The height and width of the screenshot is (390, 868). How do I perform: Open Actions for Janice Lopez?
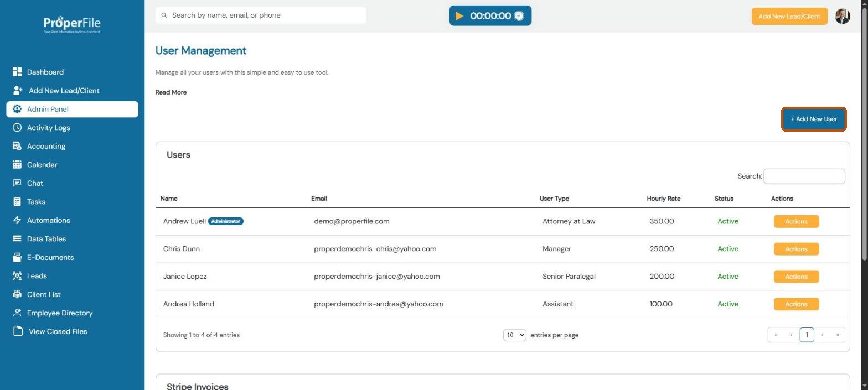[796, 277]
